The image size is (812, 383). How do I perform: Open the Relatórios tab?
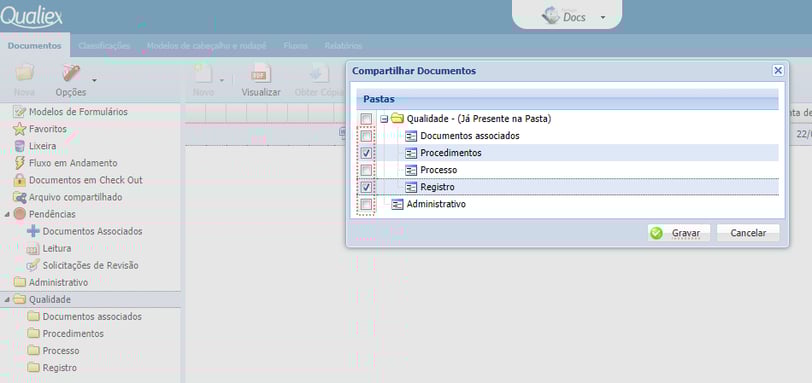coord(343,46)
